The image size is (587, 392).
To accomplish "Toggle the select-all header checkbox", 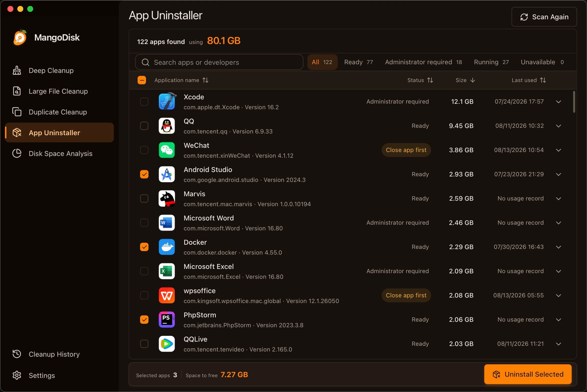I will coord(142,80).
